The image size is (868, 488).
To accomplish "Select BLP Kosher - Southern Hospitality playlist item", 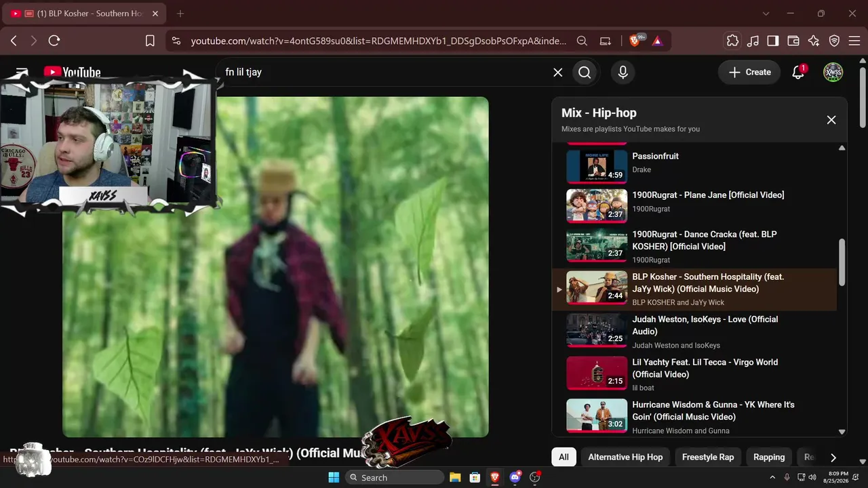I will [694, 289].
